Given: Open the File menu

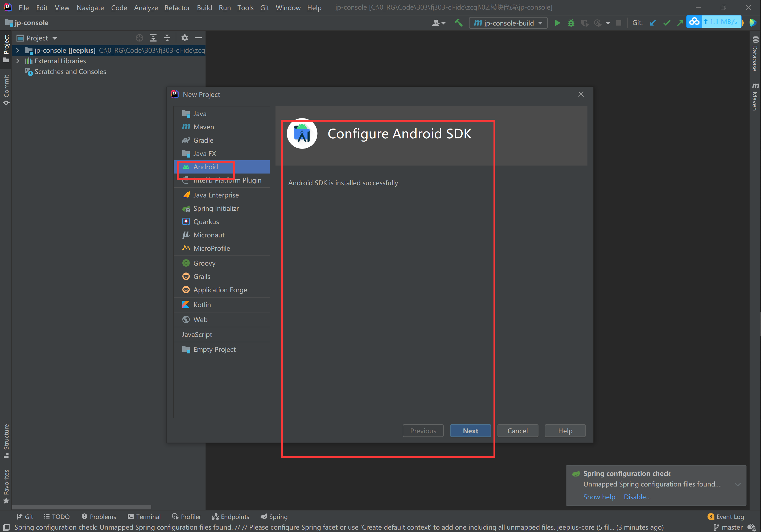Looking at the screenshot, I should click(23, 7).
